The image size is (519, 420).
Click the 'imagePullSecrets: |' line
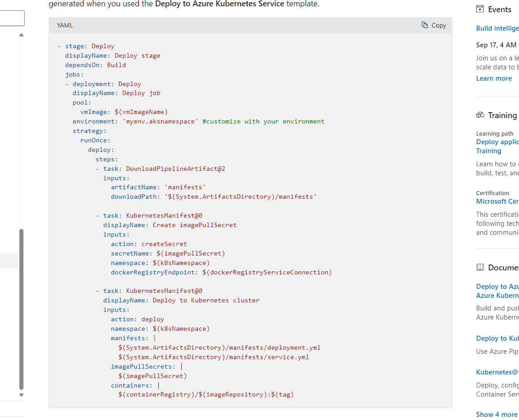click(x=147, y=366)
